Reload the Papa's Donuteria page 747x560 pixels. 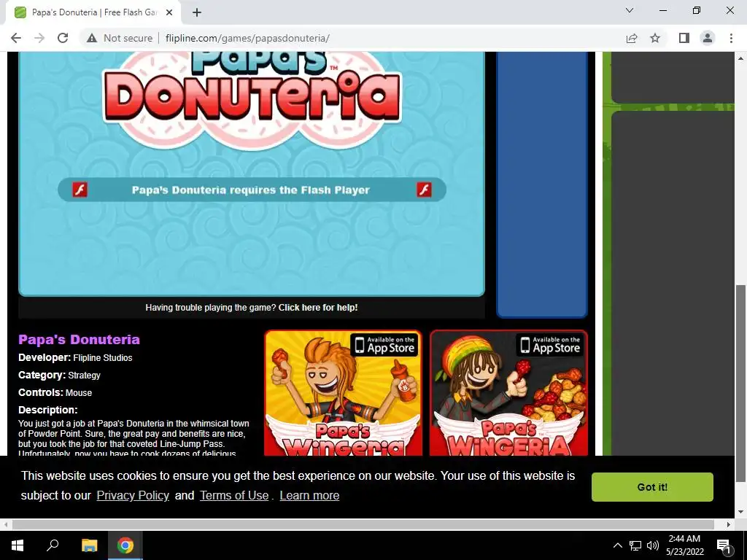pyautogui.click(x=63, y=38)
